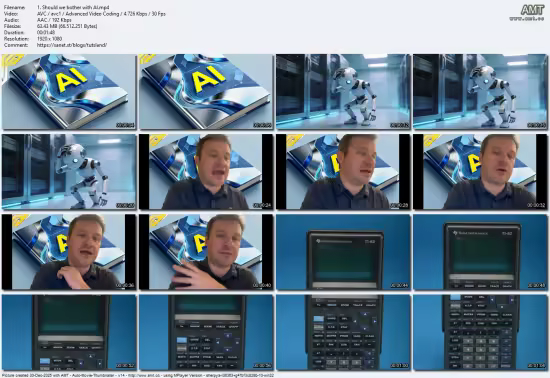This screenshot has height=378, width=550.
Task: Click the resolution value '1920 x 1080'
Action: (49, 39)
